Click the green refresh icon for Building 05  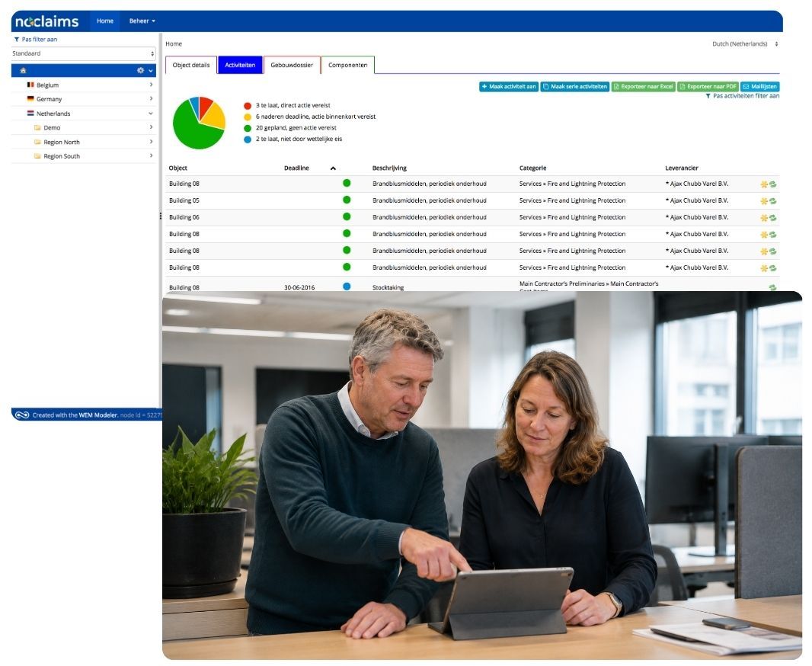point(772,201)
